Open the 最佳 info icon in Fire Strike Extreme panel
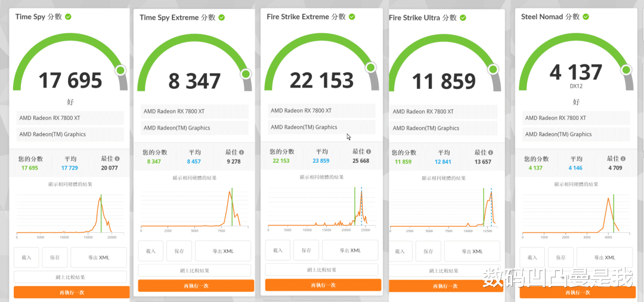 369,152
